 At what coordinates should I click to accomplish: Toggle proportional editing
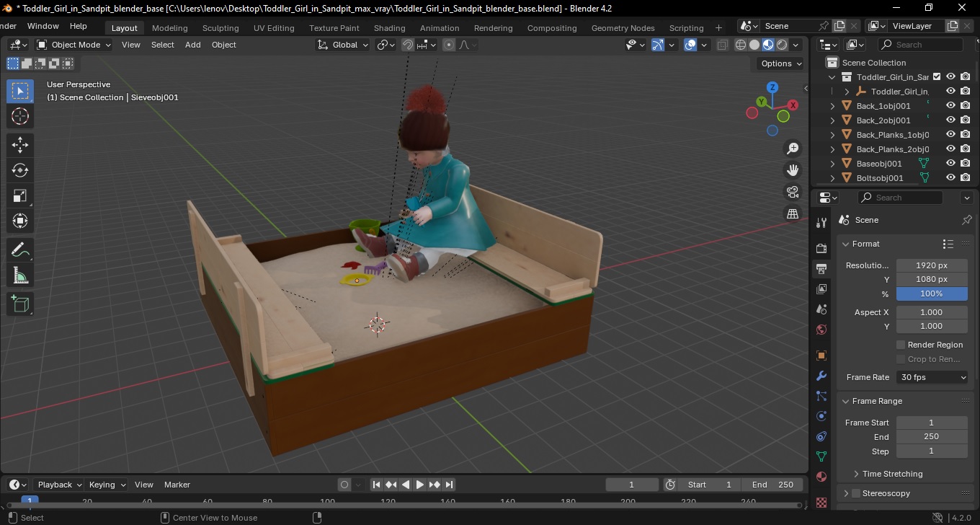(x=449, y=45)
